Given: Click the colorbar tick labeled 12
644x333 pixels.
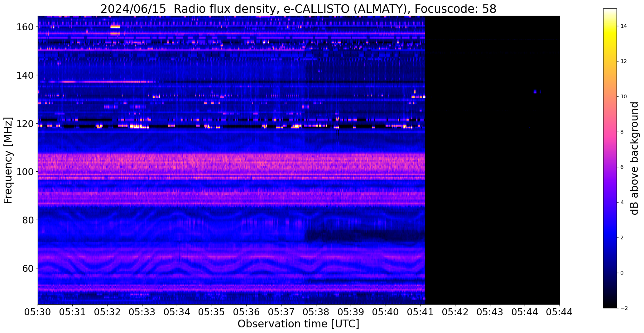Looking at the screenshot, I should pos(624,61).
